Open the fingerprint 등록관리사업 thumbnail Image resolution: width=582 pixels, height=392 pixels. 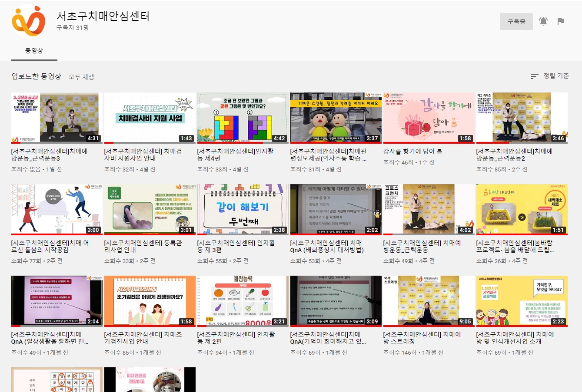[x=150, y=209]
